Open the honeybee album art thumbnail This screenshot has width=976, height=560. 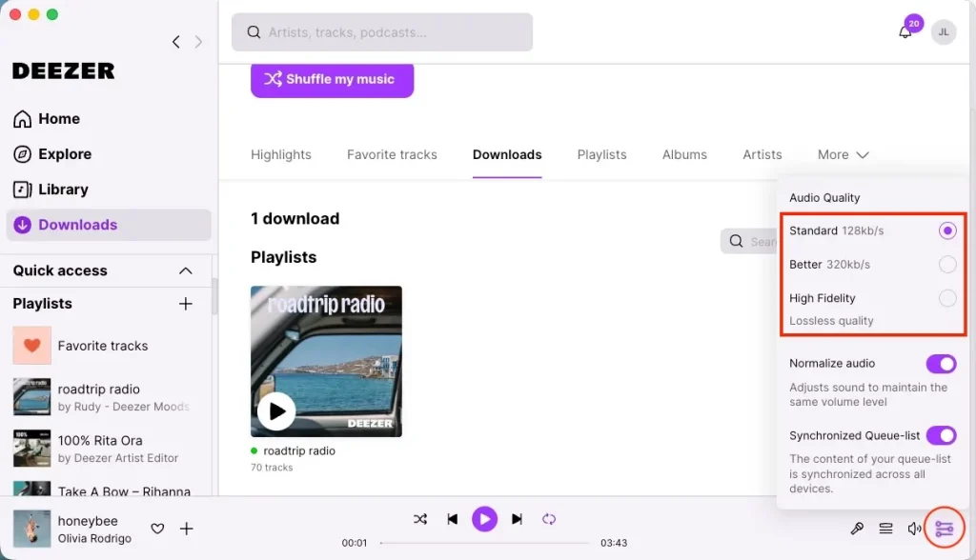click(x=31, y=529)
